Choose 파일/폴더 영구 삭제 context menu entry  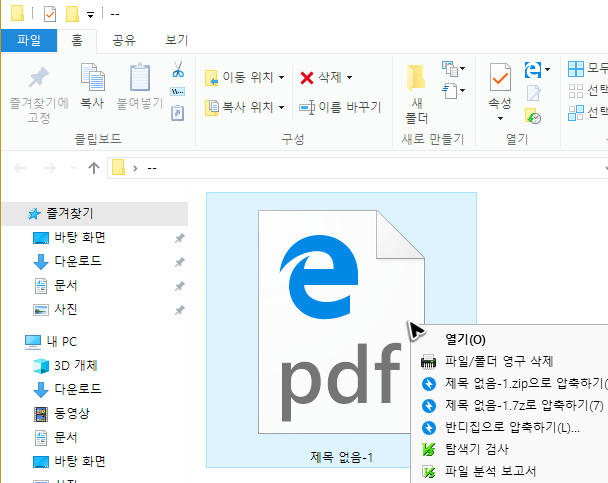(x=499, y=361)
